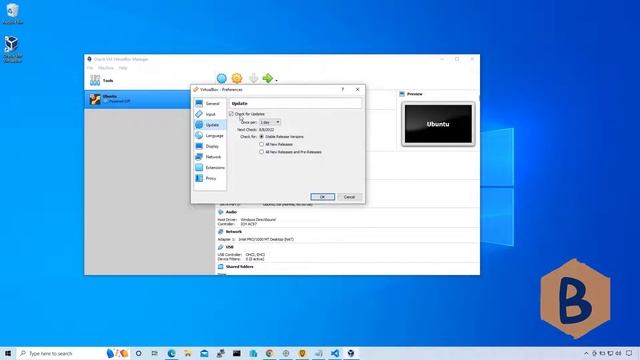Open the Help menu in VirtualBox Manager
The height and width of the screenshot is (360, 640).
123,68
